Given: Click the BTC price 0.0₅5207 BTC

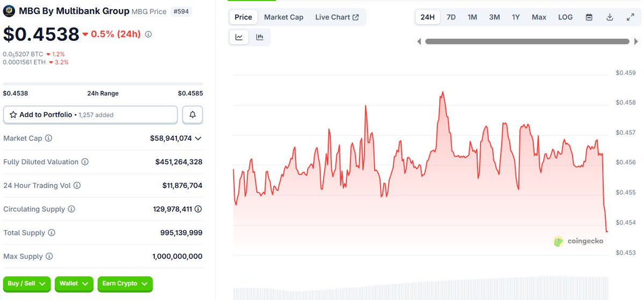Looking at the screenshot, I should click(x=23, y=54).
